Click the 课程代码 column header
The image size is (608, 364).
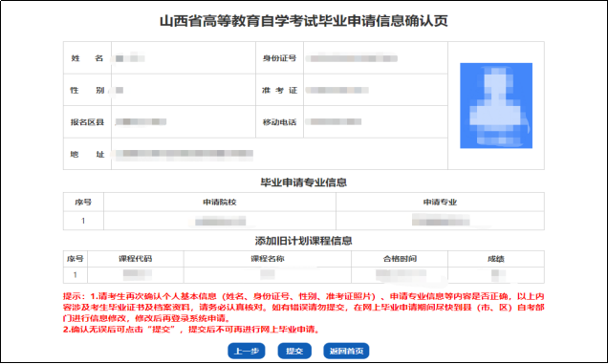point(136,259)
